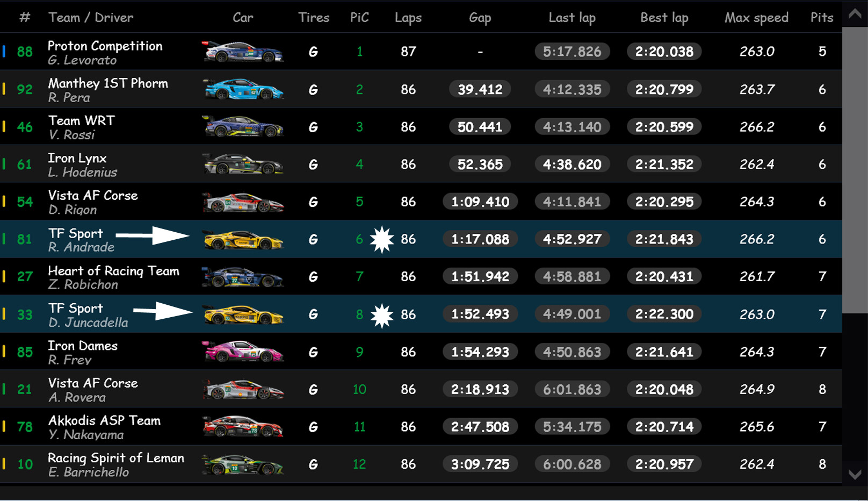Click the star marker on row 81
The height and width of the screenshot is (501, 868).
[382, 240]
